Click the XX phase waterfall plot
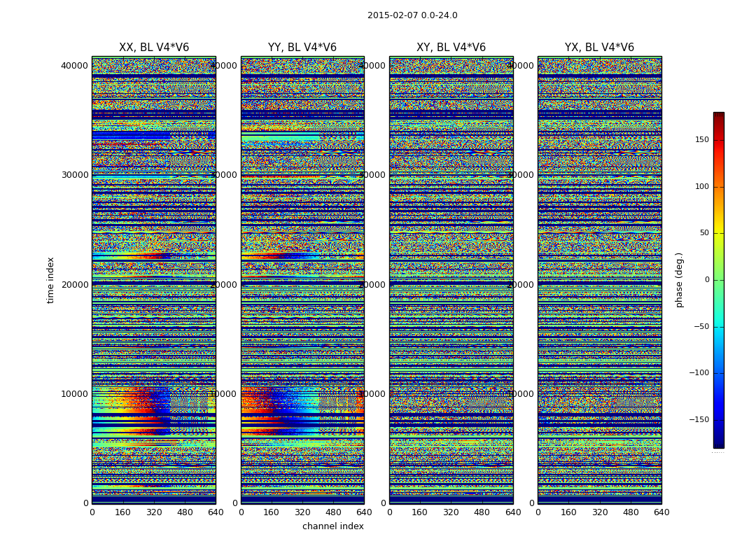735x560 pixels. (154, 280)
